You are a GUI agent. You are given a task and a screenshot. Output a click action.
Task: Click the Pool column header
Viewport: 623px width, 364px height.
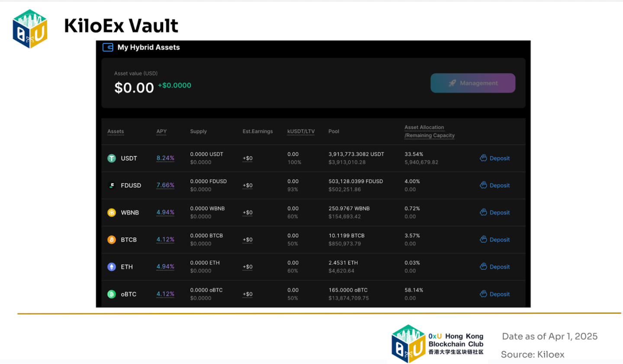tap(334, 131)
